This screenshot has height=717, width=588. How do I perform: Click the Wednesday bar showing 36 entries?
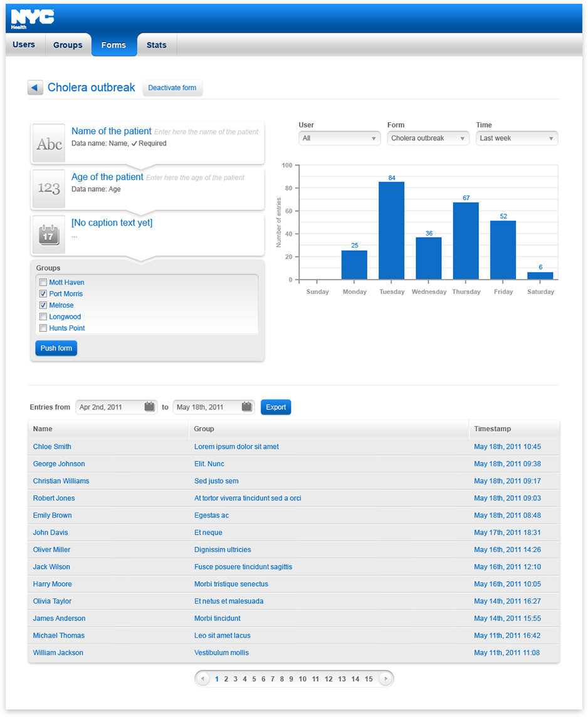coord(428,258)
